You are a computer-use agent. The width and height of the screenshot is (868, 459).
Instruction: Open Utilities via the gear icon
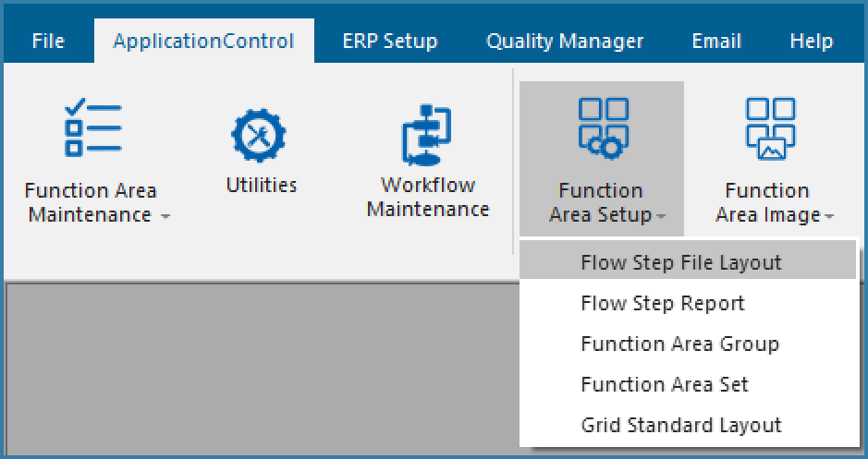pos(259,135)
